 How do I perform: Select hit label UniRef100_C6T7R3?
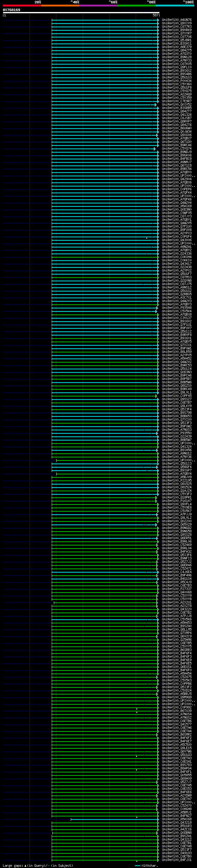point(177,26)
